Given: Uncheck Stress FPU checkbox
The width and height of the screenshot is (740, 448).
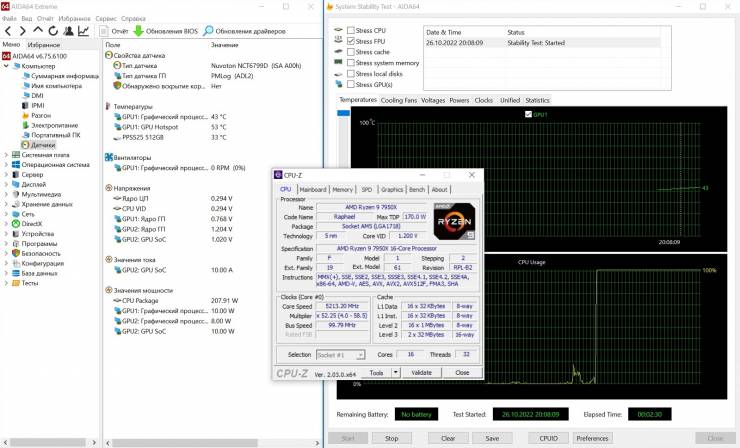Looking at the screenshot, I should click(351, 41).
